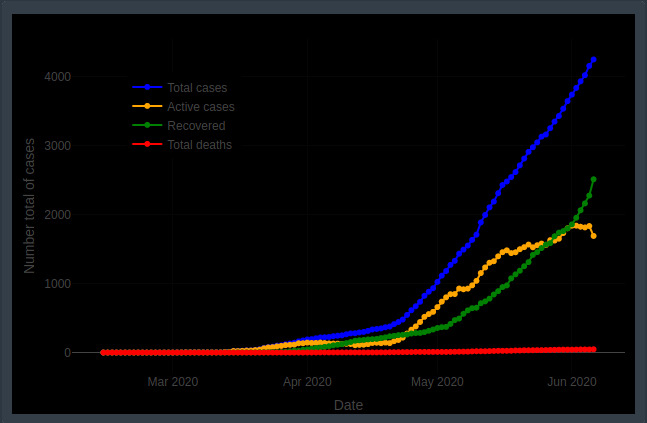The height and width of the screenshot is (423, 647).
Task: Select the topmost blue Total cases point
Action: click(593, 60)
